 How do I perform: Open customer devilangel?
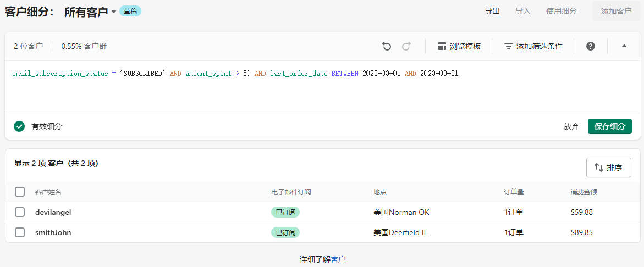click(x=53, y=212)
